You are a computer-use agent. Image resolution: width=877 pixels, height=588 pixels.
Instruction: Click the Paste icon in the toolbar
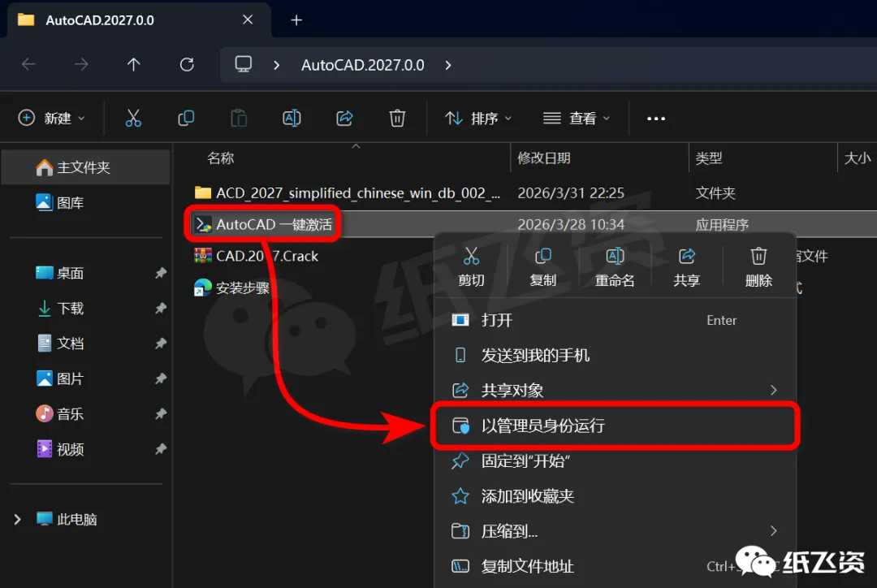coord(239,118)
